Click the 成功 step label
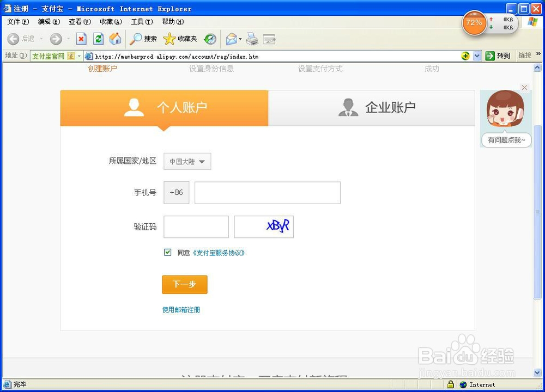The height and width of the screenshot is (392, 545). pyautogui.click(x=432, y=69)
